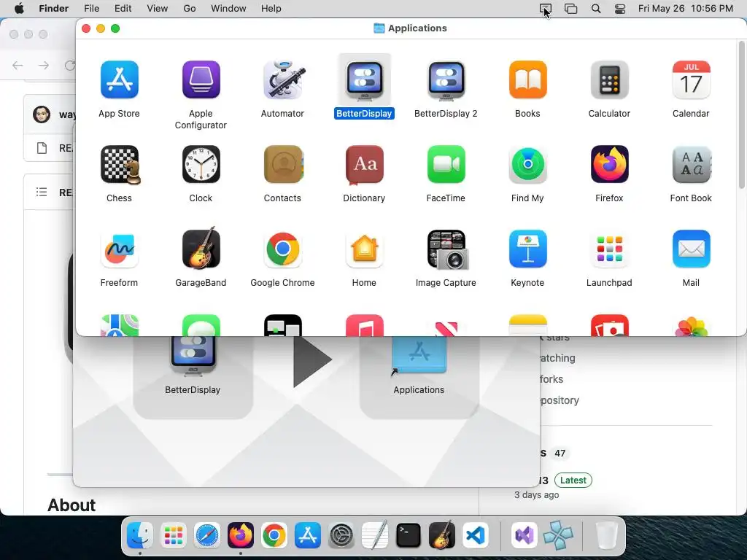Select the Home app icon
Image resolution: width=747 pixels, height=560 pixels.
(365, 249)
